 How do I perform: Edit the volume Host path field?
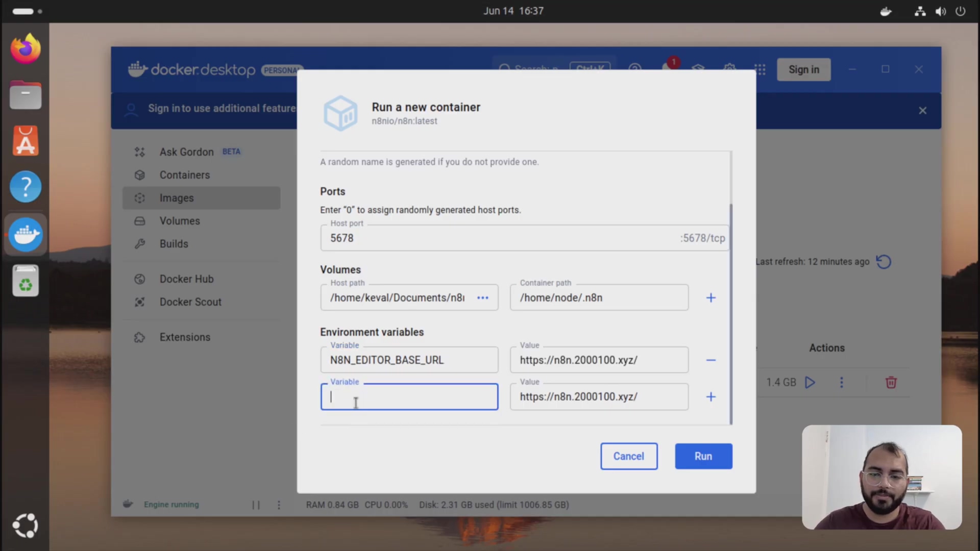tap(409, 297)
